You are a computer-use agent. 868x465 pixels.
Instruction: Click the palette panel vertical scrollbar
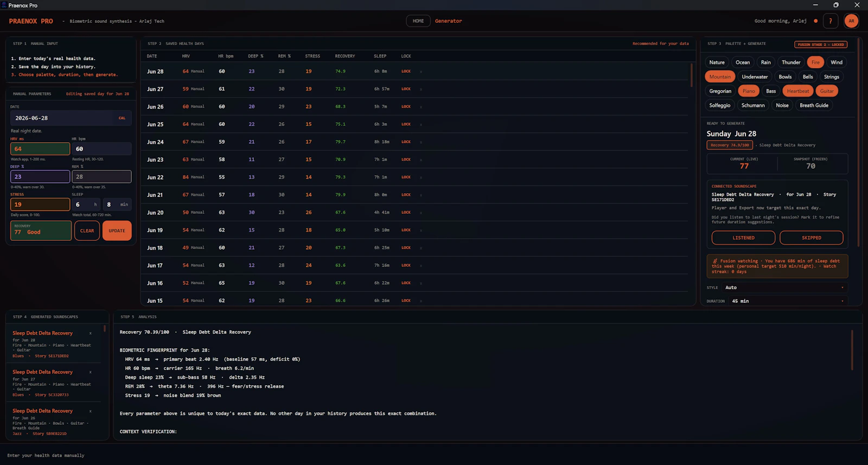click(x=858, y=142)
